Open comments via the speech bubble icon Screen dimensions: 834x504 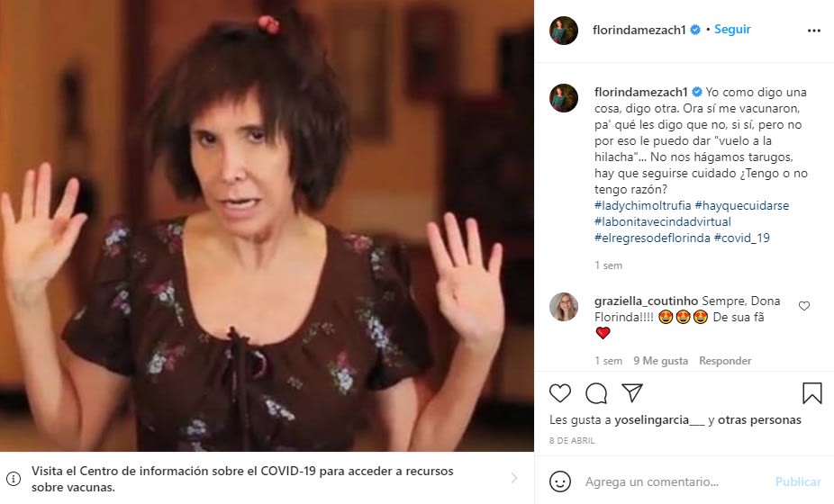[x=596, y=393]
